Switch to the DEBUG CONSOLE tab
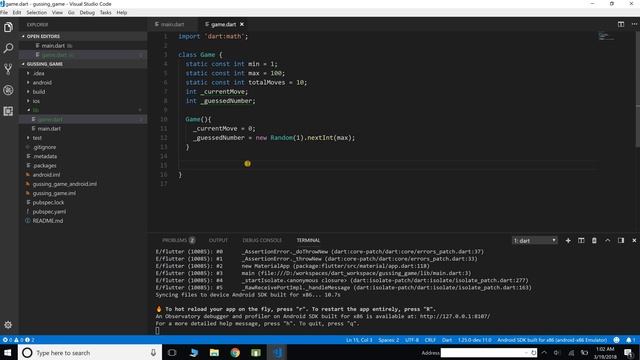This screenshot has height=360, width=640. click(x=262, y=240)
